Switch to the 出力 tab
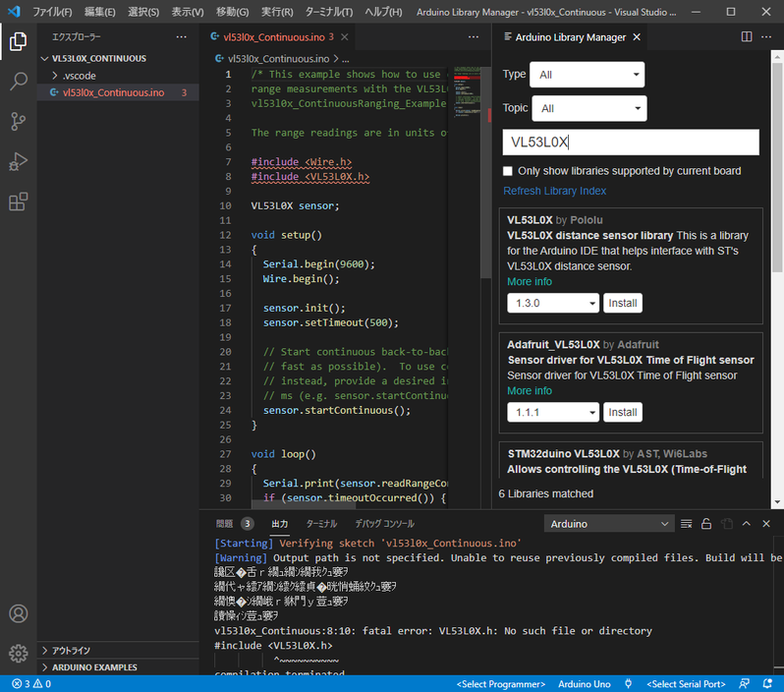Screen dimensions: 784x692 coord(279,524)
